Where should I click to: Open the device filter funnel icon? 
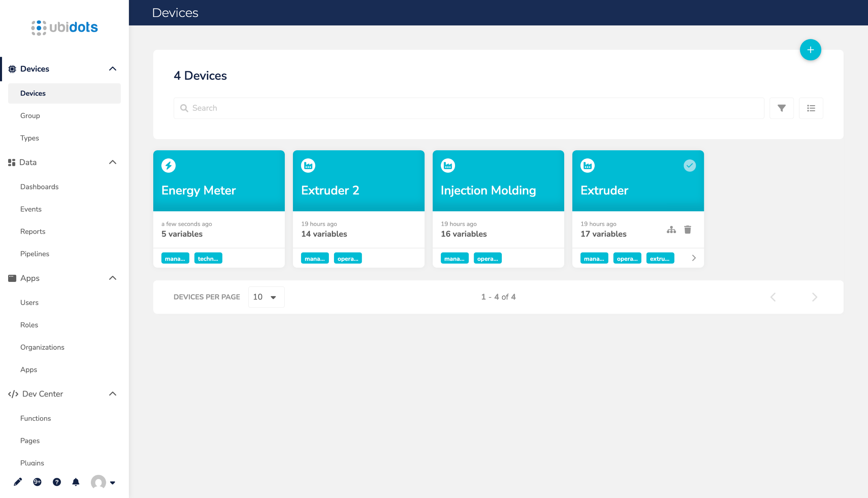(x=781, y=108)
